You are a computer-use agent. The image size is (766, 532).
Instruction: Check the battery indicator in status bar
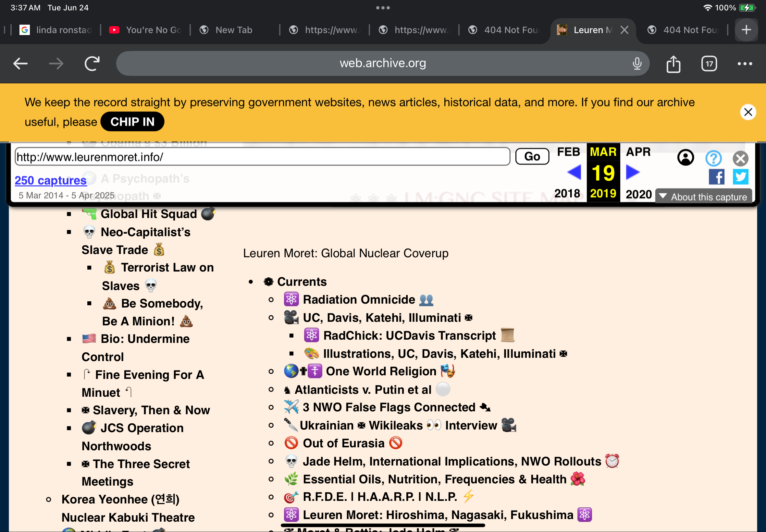coord(747,8)
